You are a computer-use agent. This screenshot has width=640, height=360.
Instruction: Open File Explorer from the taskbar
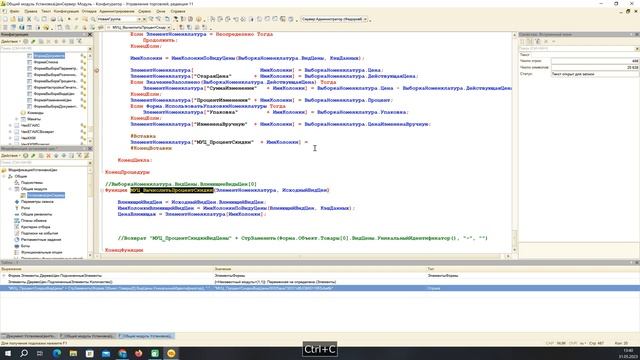click(x=73, y=353)
